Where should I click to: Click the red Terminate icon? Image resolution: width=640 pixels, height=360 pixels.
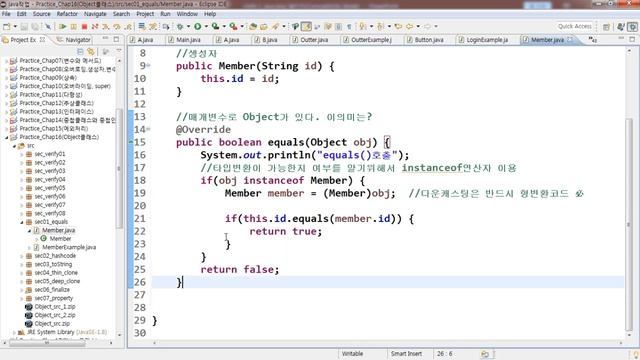[84, 27]
